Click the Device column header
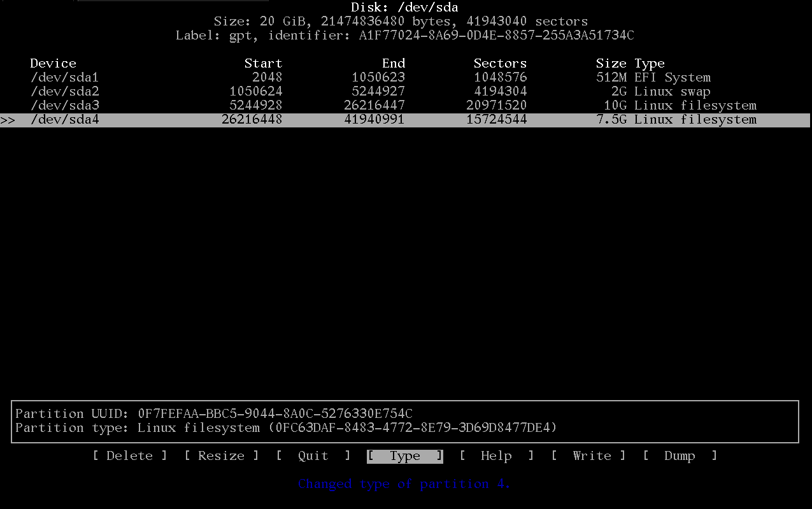812x509 pixels. tap(53, 63)
